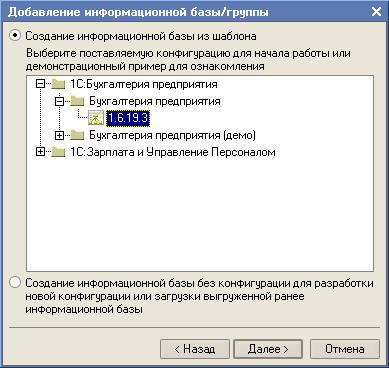
Task: Click the 1.6.19.3 configuration template icon
Action: tap(96, 119)
